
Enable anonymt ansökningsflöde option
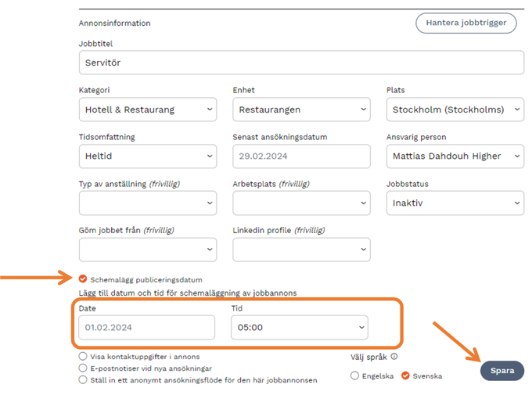tap(83, 379)
